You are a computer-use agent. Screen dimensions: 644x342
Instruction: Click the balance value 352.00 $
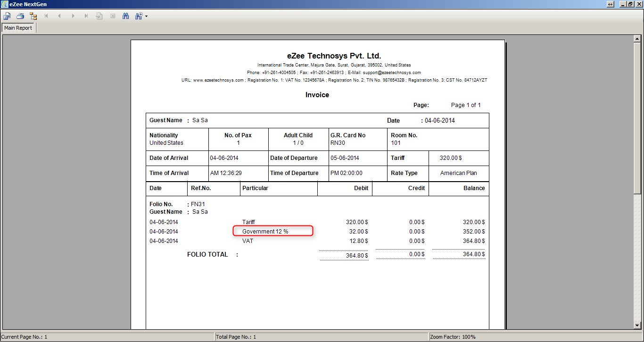coord(474,232)
